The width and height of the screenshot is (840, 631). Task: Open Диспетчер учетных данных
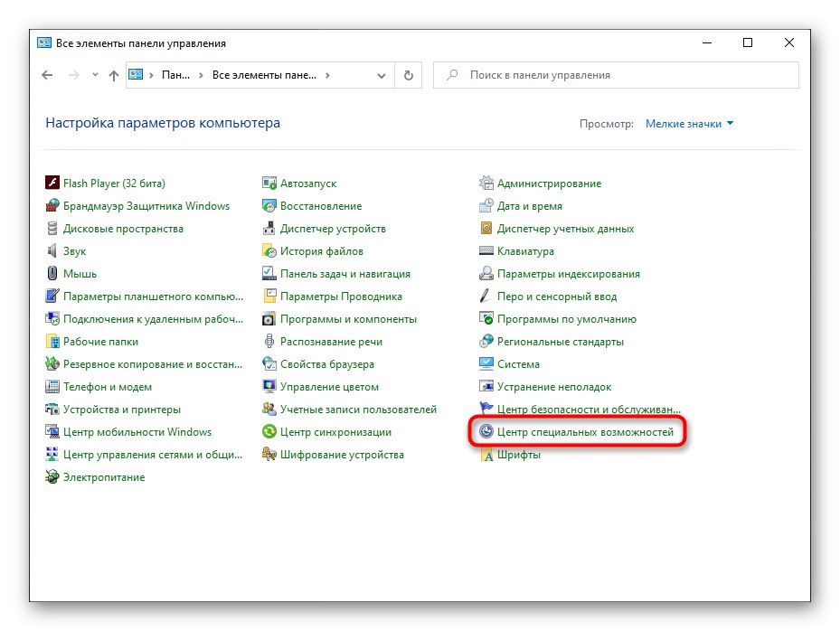[x=565, y=229]
